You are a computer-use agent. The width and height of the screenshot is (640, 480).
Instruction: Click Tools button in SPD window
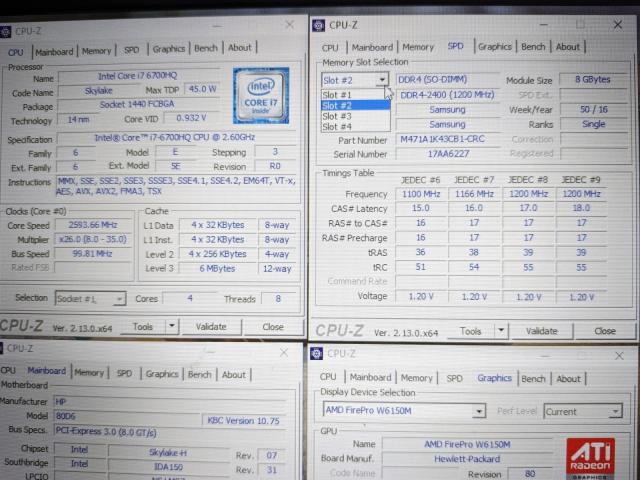471,331
